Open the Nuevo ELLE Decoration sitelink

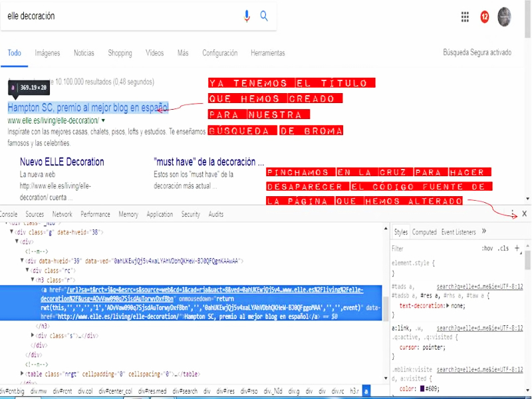pyautogui.click(x=62, y=162)
